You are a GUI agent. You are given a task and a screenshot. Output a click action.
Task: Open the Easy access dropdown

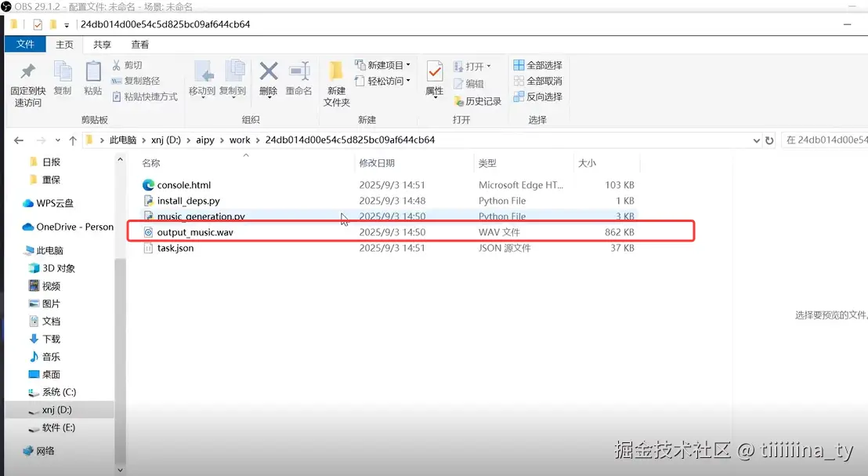pyautogui.click(x=383, y=82)
